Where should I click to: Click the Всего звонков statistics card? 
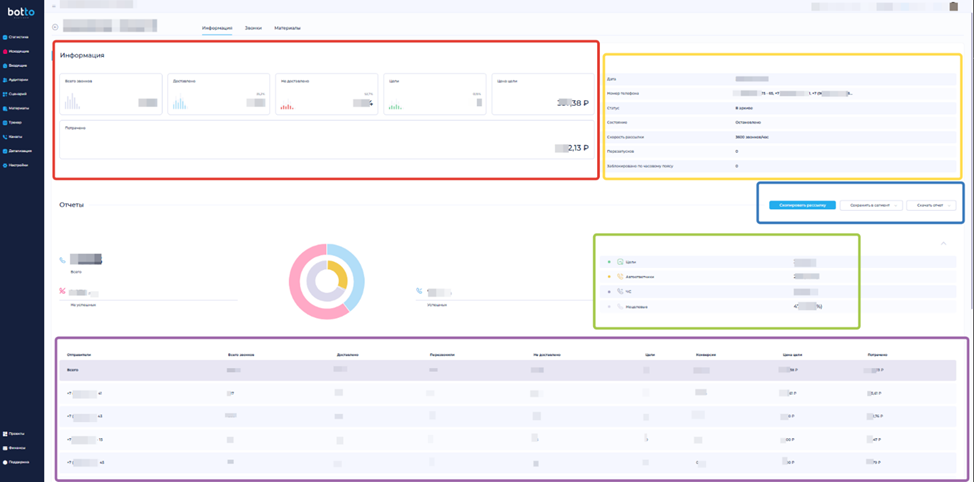tap(110, 93)
